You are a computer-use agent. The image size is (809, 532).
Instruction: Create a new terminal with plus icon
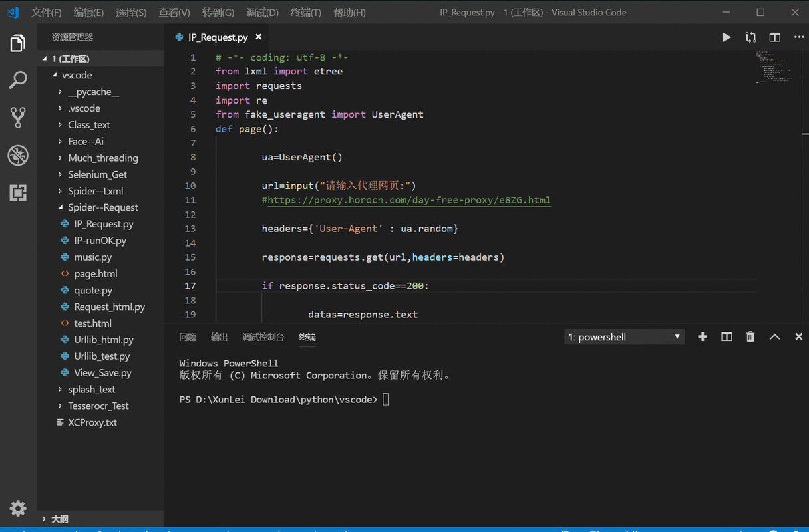[x=703, y=337]
